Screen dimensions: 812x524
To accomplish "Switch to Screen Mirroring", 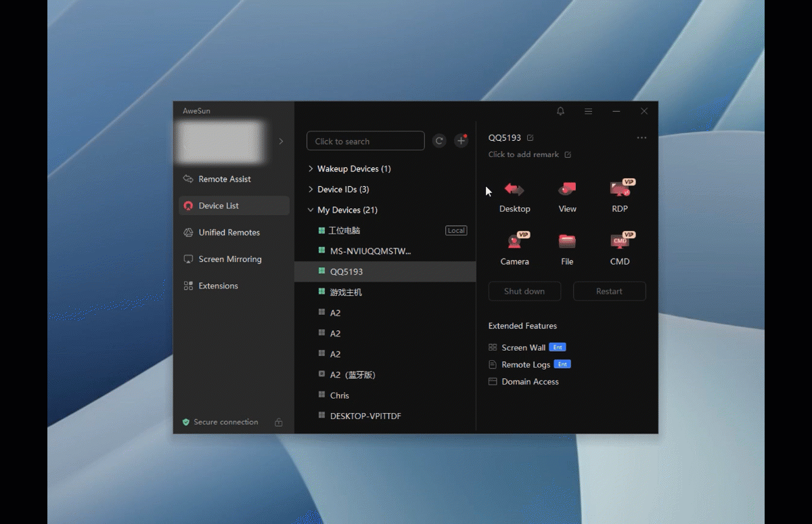I will click(234, 259).
